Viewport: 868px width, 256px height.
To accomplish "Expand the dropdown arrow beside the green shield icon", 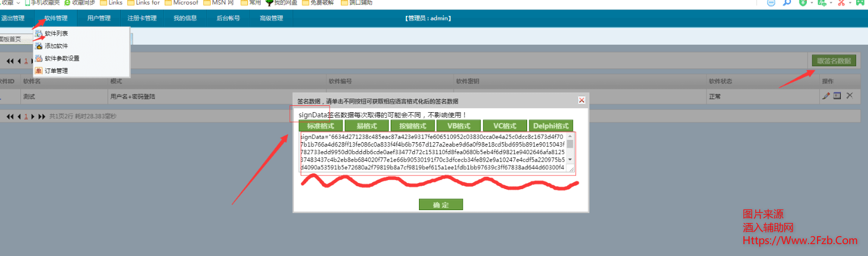I will [x=811, y=3].
